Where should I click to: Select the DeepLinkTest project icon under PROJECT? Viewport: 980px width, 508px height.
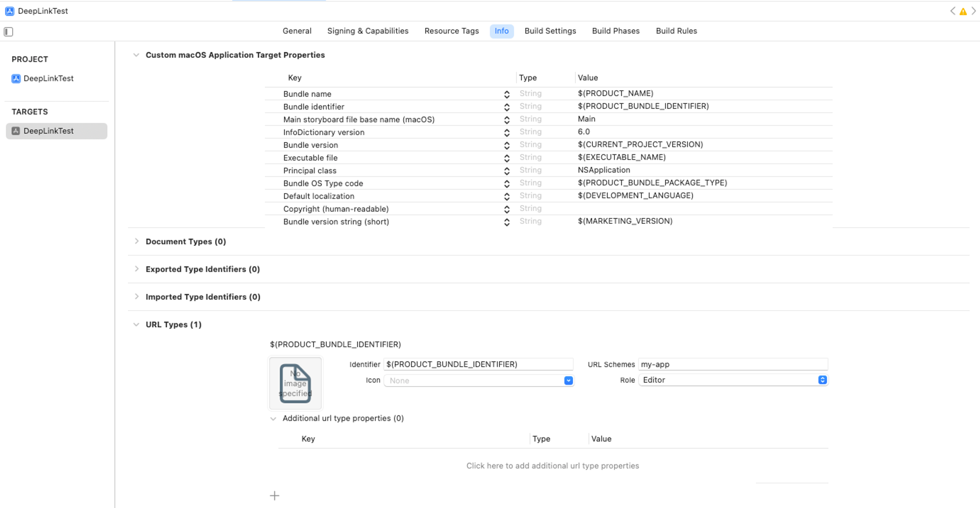16,78
